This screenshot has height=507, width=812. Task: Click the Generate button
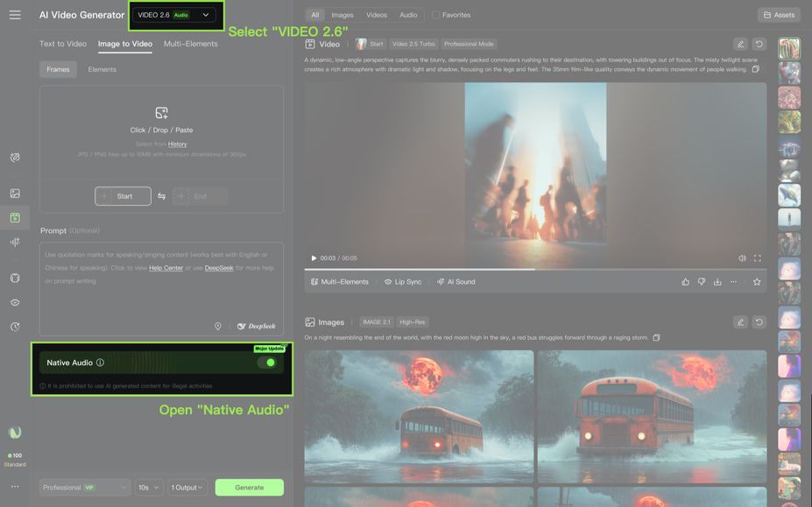tap(249, 488)
